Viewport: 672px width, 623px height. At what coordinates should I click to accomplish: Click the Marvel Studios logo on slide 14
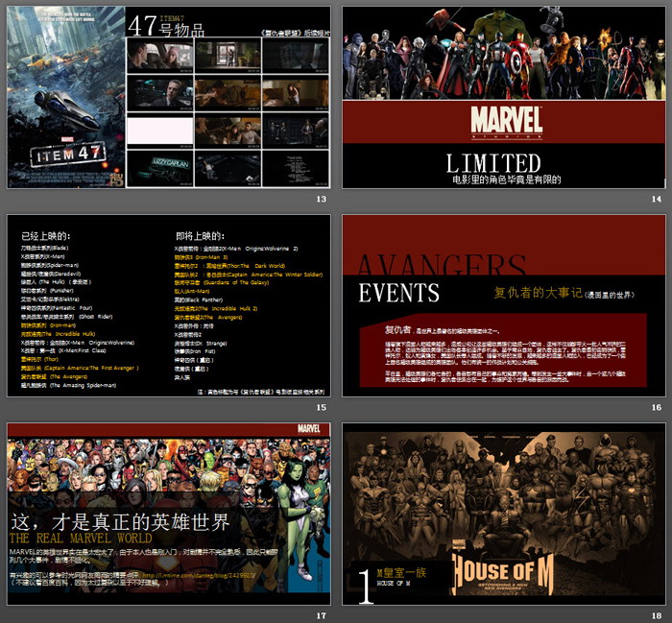[507, 122]
